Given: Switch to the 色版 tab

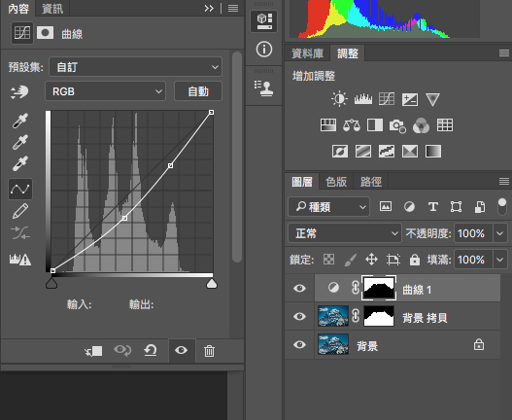Looking at the screenshot, I should tap(336, 182).
